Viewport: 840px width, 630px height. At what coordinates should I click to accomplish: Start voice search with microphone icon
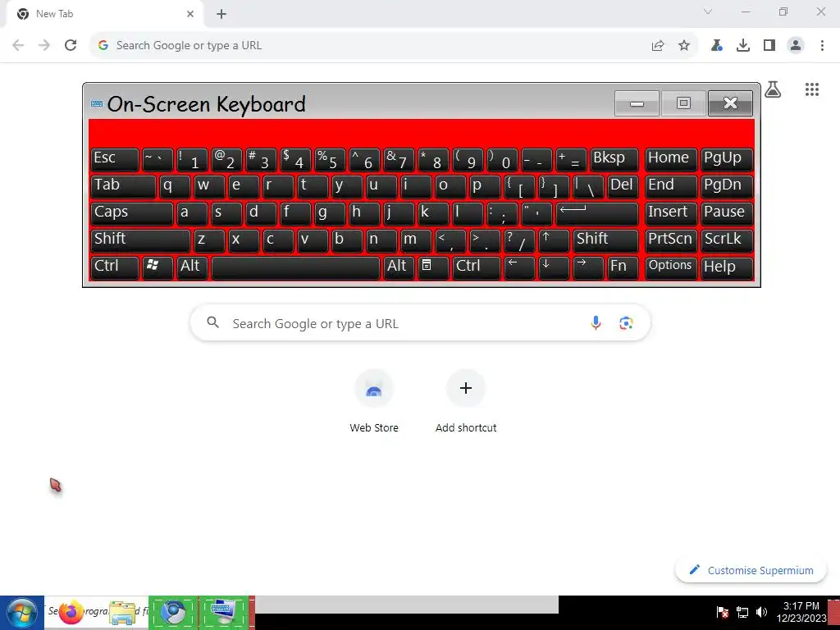click(596, 323)
